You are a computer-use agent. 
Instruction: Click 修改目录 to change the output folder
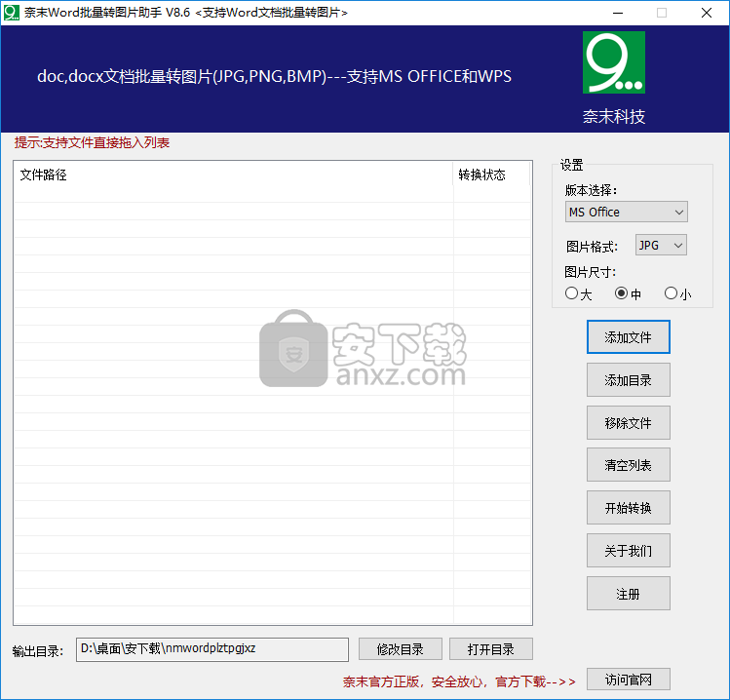coord(400,648)
